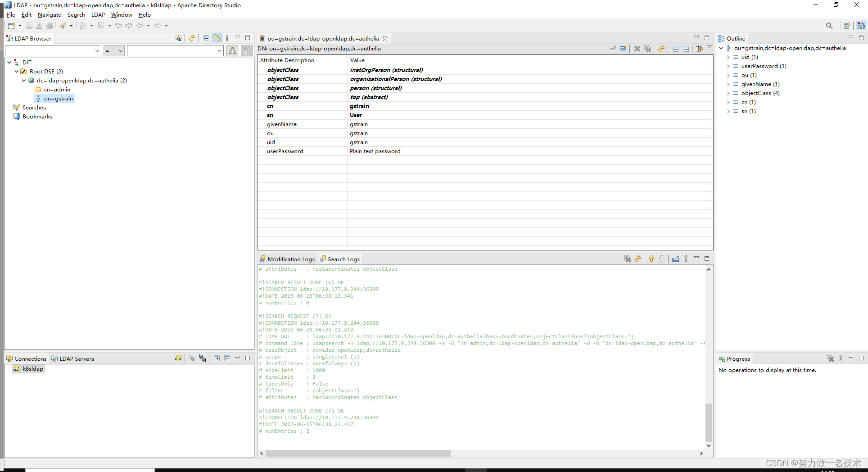Screen dimensions: 868x472
Task: Click Expand All in Connections panel
Action: click(217, 358)
